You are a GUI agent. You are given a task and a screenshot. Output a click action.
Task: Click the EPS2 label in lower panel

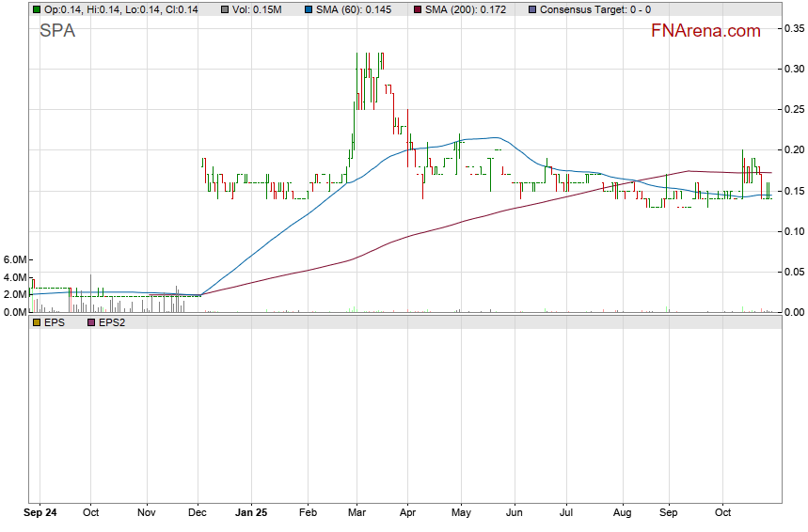tap(113, 322)
